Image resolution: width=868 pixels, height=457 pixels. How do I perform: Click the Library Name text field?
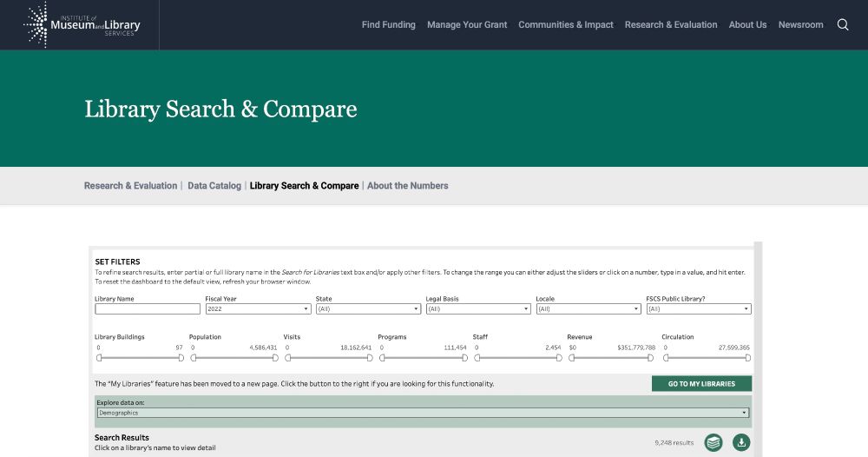tap(148, 309)
